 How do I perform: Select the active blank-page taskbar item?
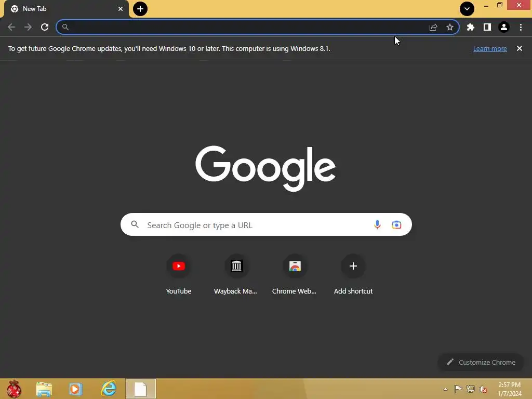tap(140, 389)
